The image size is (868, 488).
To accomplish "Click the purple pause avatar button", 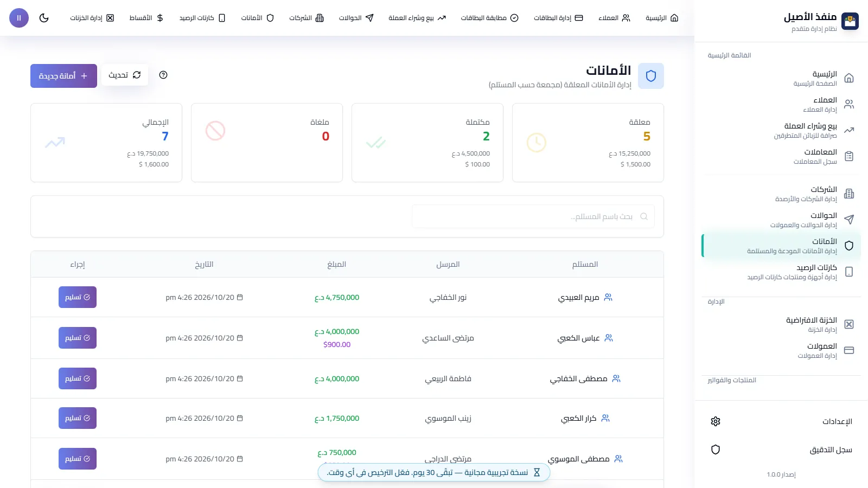I will (19, 18).
